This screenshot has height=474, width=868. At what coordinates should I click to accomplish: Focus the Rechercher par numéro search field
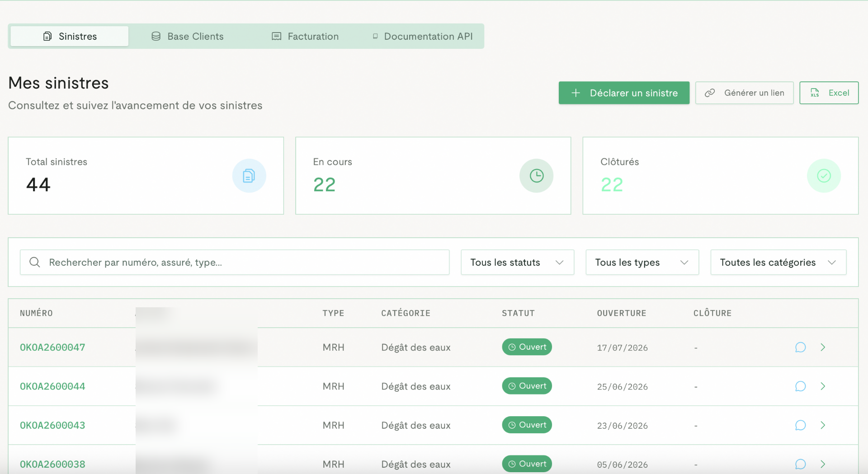click(x=235, y=262)
